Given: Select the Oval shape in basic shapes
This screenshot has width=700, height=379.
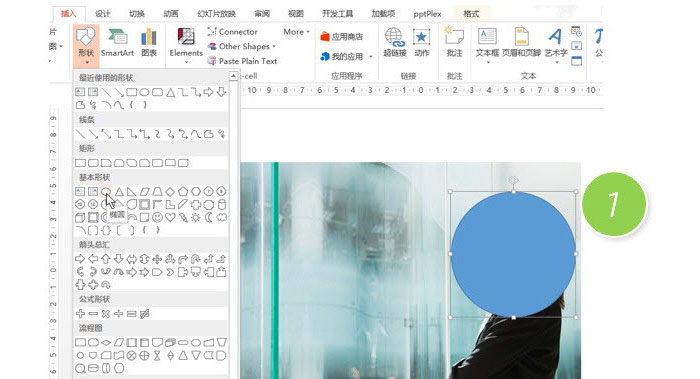Looking at the screenshot, I should (106, 192).
